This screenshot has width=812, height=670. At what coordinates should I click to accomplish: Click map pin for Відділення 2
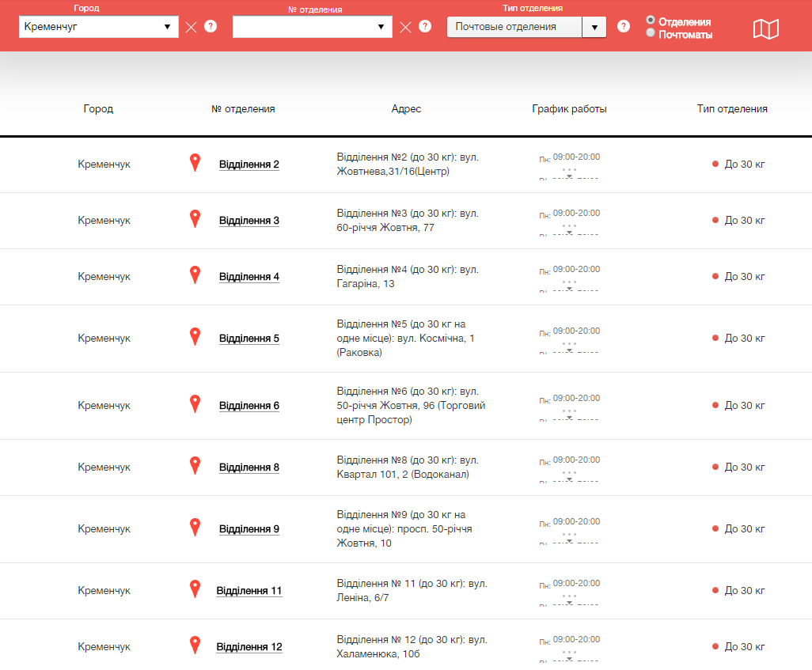pyautogui.click(x=195, y=163)
